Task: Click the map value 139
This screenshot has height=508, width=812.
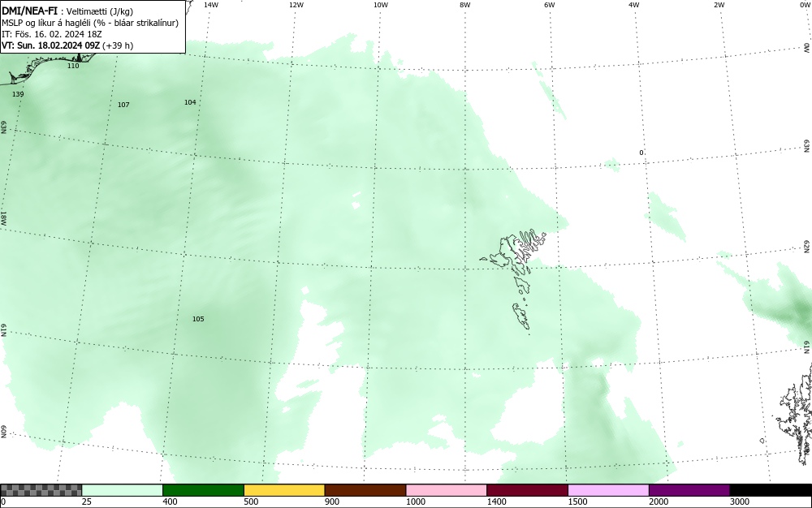Action: point(18,94)
